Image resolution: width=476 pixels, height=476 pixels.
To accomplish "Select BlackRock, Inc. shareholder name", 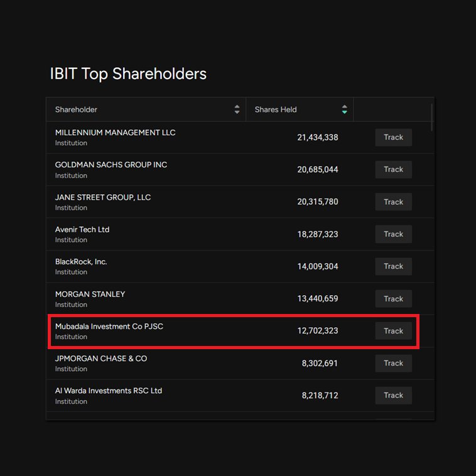I will pos(81,262).
